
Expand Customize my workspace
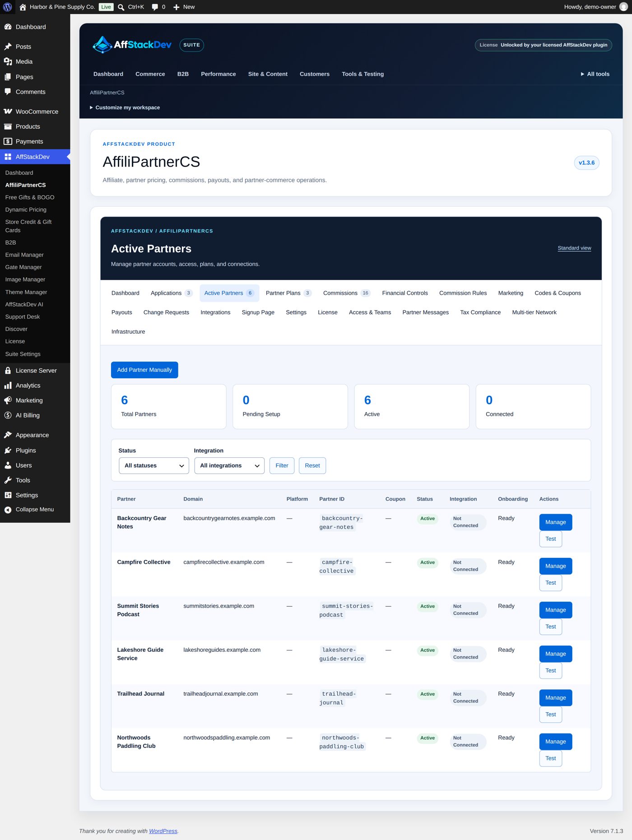point(125,107)
